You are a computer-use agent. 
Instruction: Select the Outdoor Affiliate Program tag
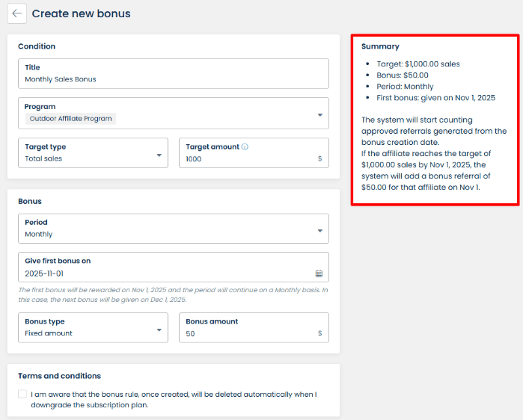click(x=71, y=119)
